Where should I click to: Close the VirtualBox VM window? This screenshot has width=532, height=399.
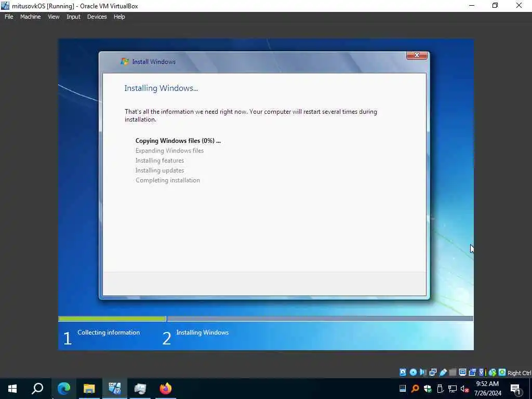[519, 6]
